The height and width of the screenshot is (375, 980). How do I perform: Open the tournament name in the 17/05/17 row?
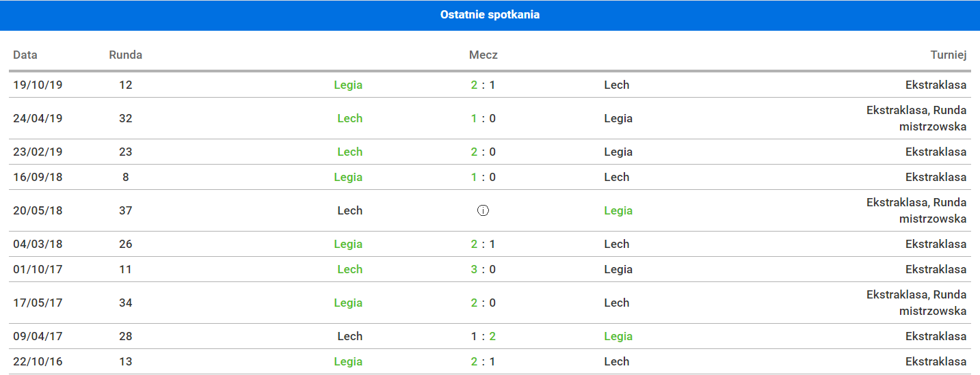pyautogui.click(x=916, y=303)
